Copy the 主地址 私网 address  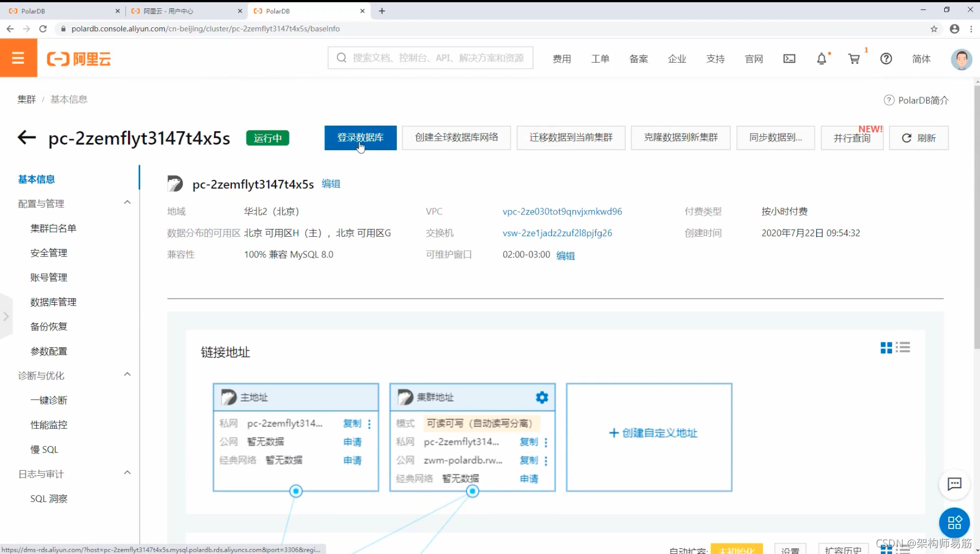pos(352,423)
